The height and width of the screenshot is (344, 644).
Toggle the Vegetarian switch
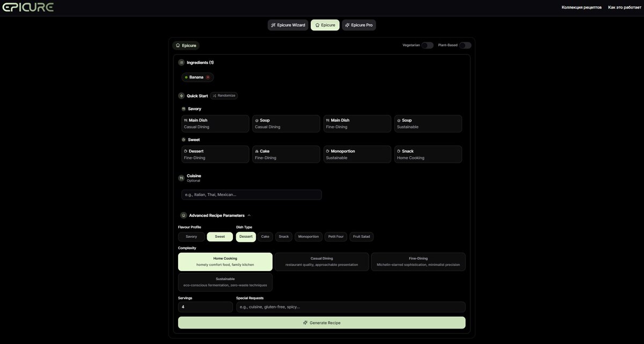point(427,45)
